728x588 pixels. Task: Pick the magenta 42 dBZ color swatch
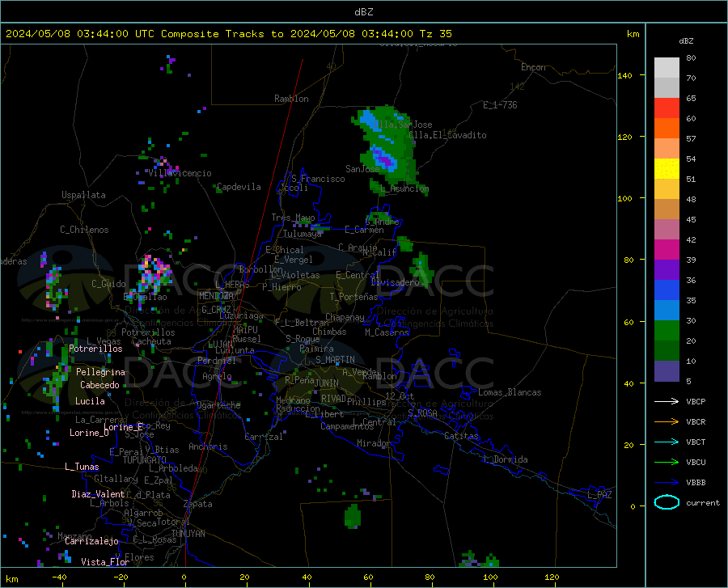[x=667, y=250]
